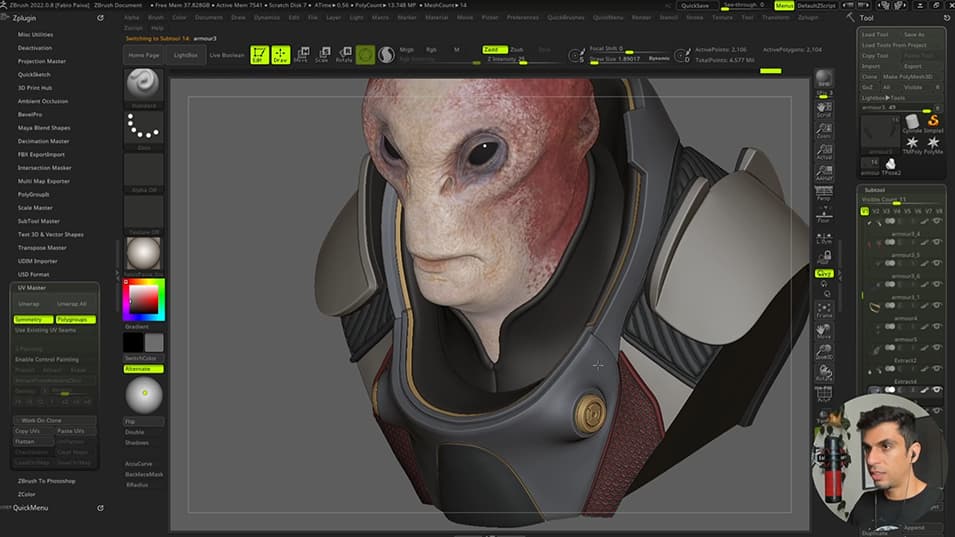Image resolution: width=955 pixels, height=537 pixels.
Task: Toggle the Mrgb button
Action: coord(406,49)
